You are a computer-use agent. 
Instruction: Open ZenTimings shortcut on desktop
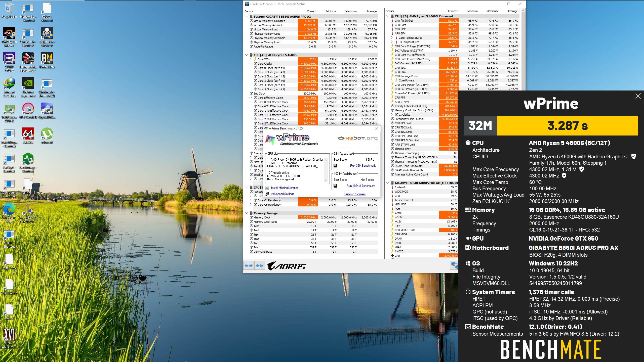pyautogui.click(x=28, y=163)
